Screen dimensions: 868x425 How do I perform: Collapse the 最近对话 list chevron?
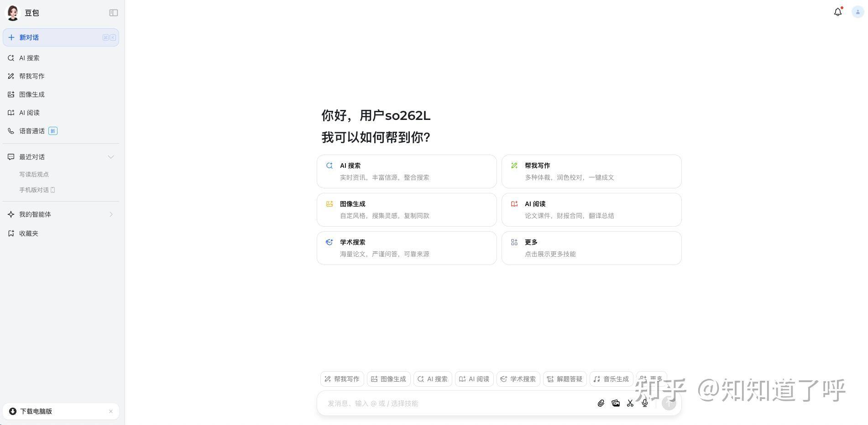tap(111, 157)
